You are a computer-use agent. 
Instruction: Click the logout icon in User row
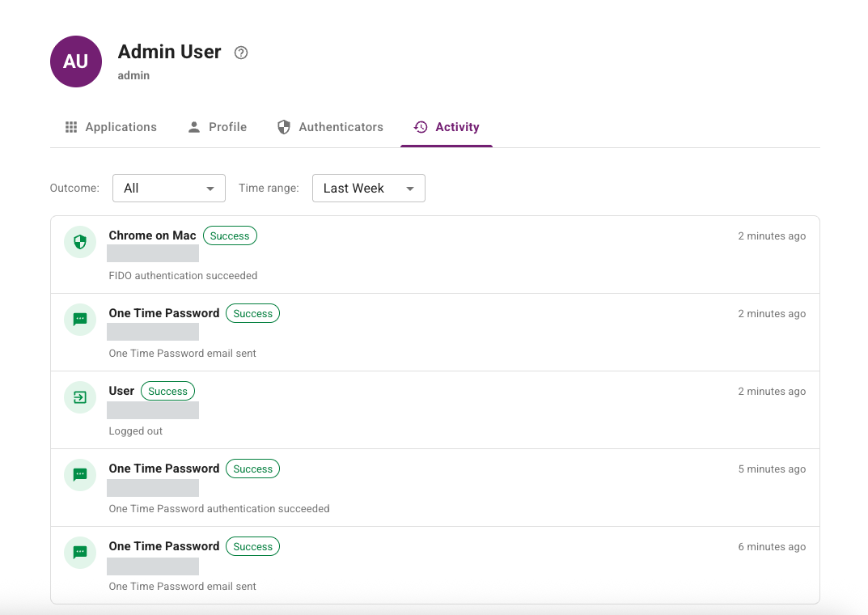[x=80, y=397]
